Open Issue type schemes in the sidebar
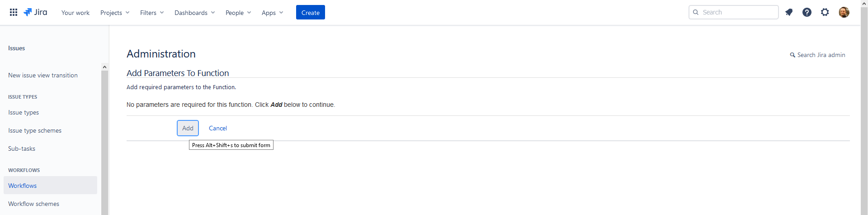Image resolution: width=868 pixels, height=215 pixels. [35, 130]
